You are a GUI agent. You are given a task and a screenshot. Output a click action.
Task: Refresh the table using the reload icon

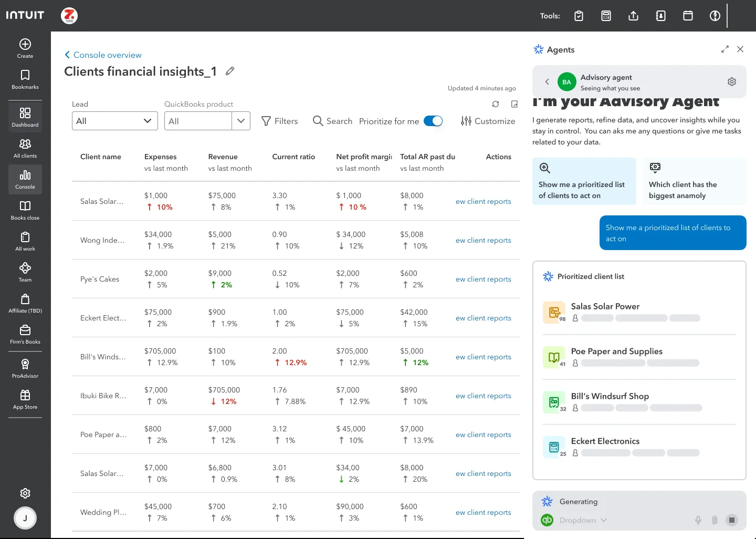coord(496,104)
